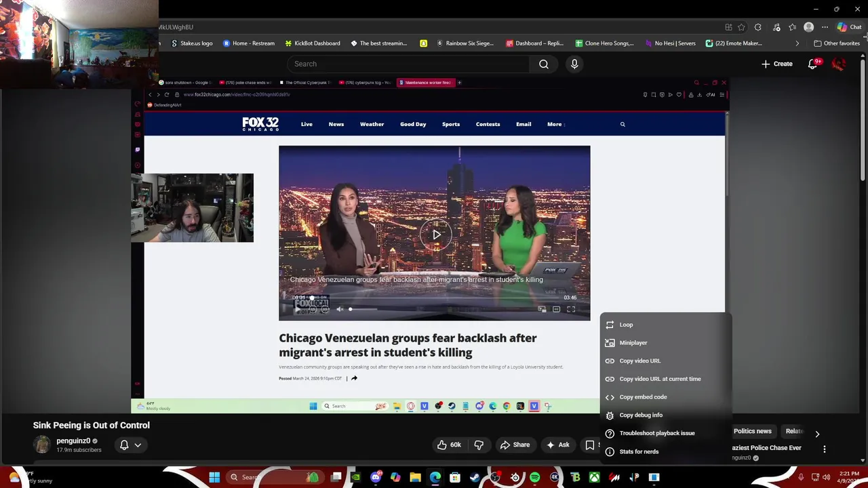868x488 pixels.
Task: Open the Other favorites folder
Action: pos(837,43)
